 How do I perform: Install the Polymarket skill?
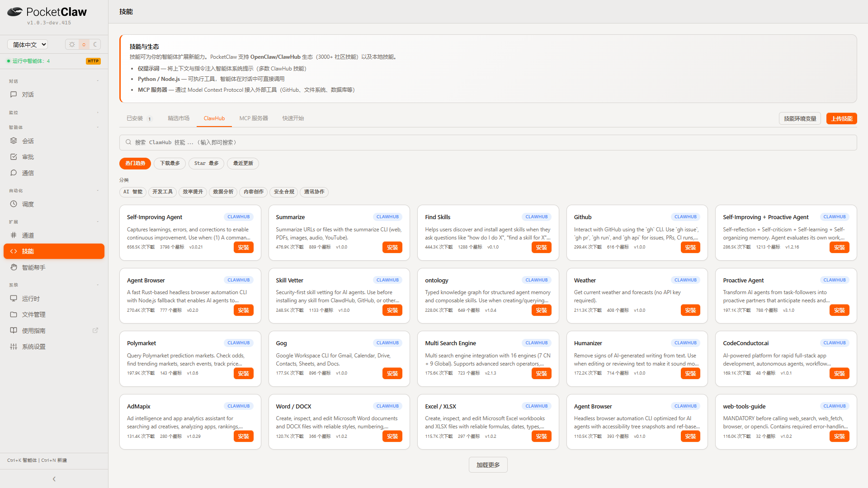244,374
